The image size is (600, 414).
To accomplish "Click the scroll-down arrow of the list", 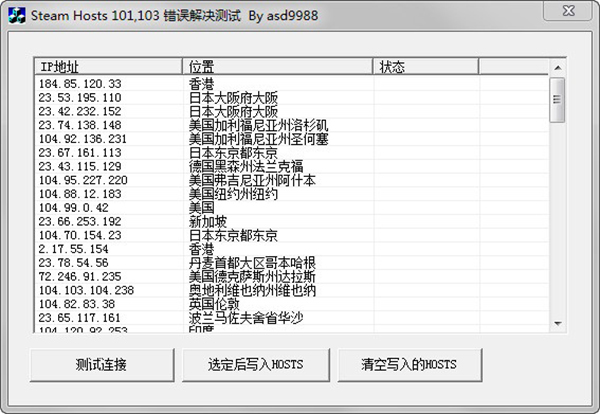I will tap(558, 324).
